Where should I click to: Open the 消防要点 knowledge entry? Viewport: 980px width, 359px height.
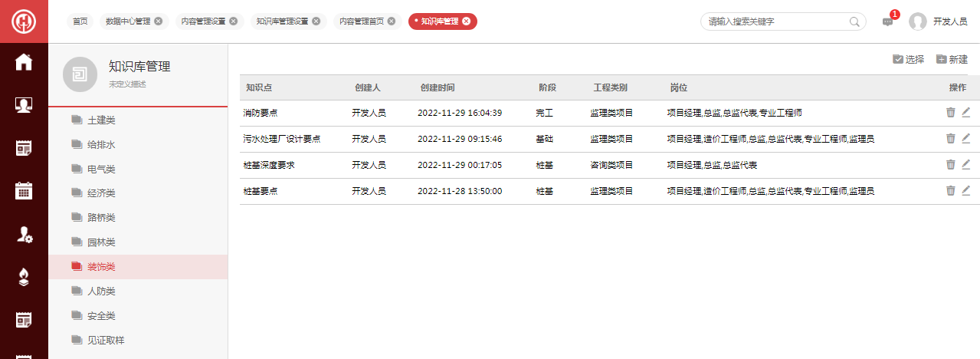pyautogui.click(x=261, y=113)
